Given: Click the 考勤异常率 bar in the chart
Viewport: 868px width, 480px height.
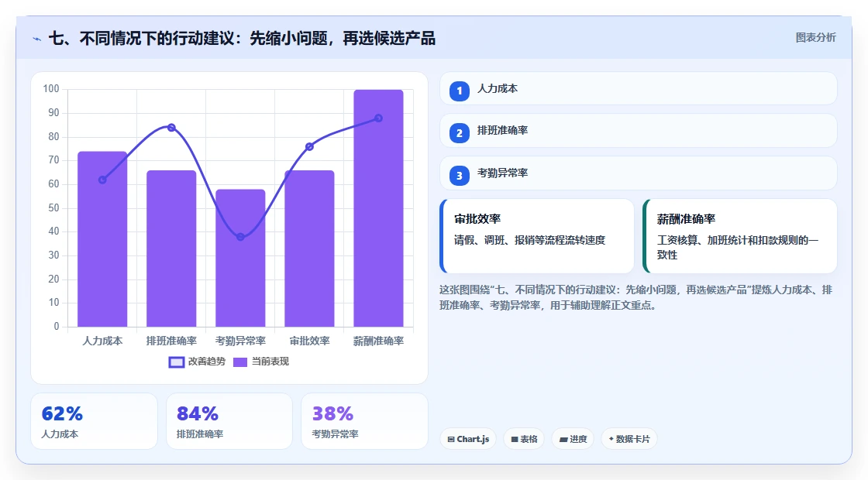Looking at the screenshot, I should coord(240,259).
